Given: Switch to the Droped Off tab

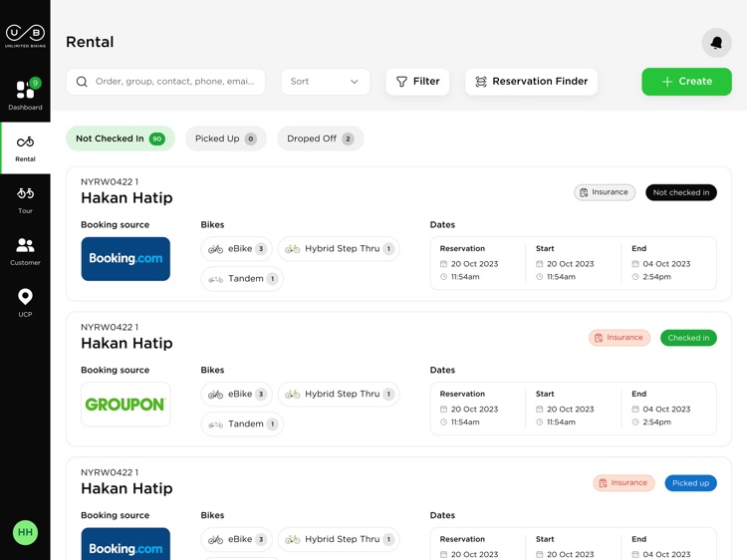Looking at the screenshot, I should tap(320, 139).
